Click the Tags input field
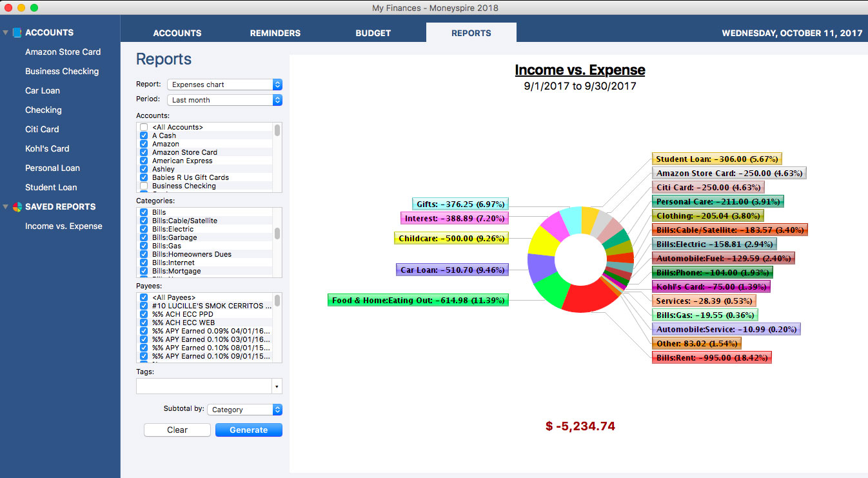This screenshot has width=868, height=478. [203, 386]
